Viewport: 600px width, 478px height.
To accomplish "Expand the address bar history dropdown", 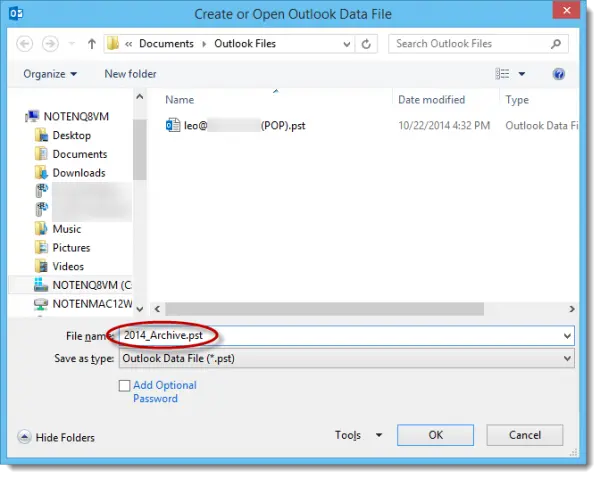I will [347, 44].
